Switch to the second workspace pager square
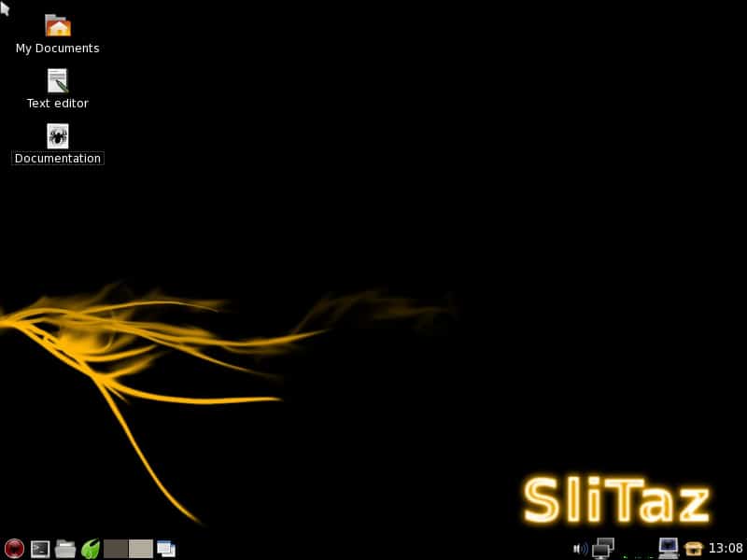Viewport: 747px width, 560px height. pos(140,547)
